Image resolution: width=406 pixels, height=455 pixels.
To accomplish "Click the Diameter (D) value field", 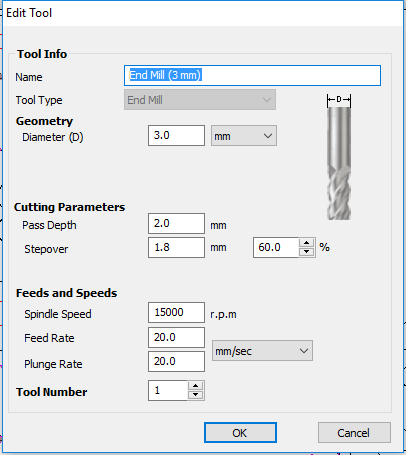I will (x=176, y=136).
